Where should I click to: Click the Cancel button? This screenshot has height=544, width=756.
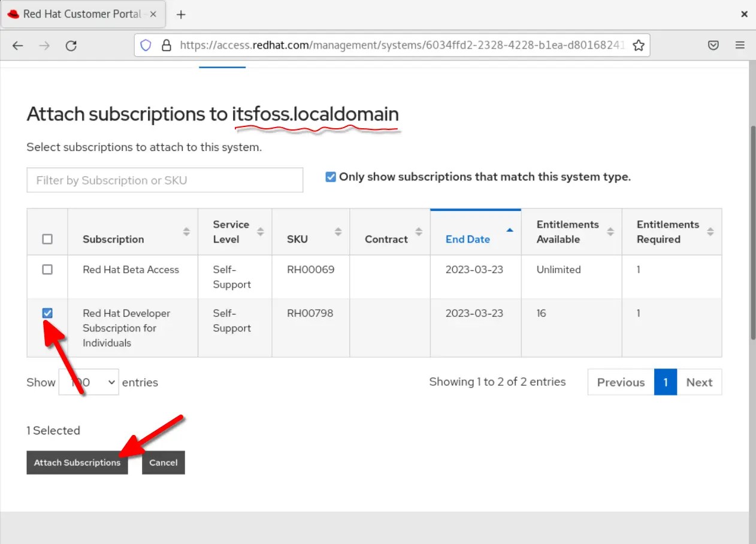pyautogui.click(x=164, y=463)
